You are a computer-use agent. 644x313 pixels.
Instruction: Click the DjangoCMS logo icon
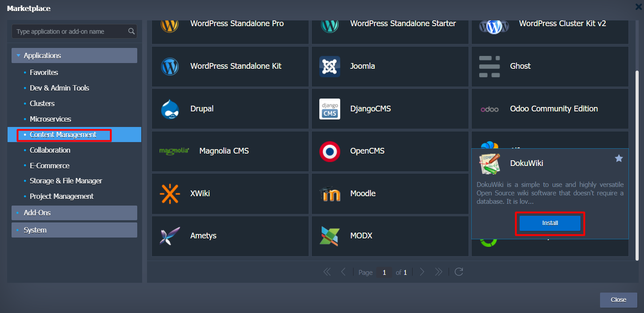(330, 109)
